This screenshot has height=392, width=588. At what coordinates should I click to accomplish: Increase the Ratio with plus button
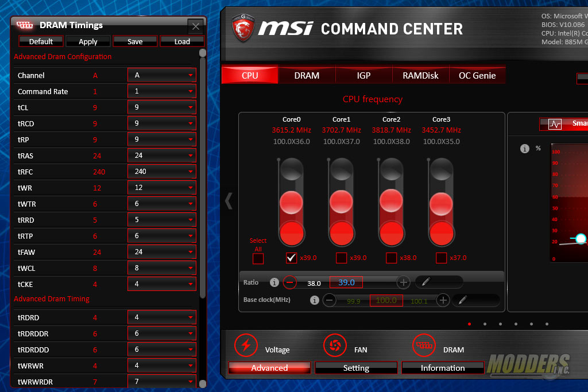pos(403,282)
